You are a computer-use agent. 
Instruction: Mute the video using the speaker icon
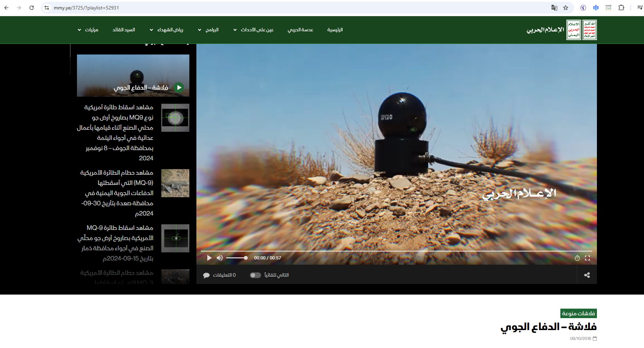click(x=220, y=258)
